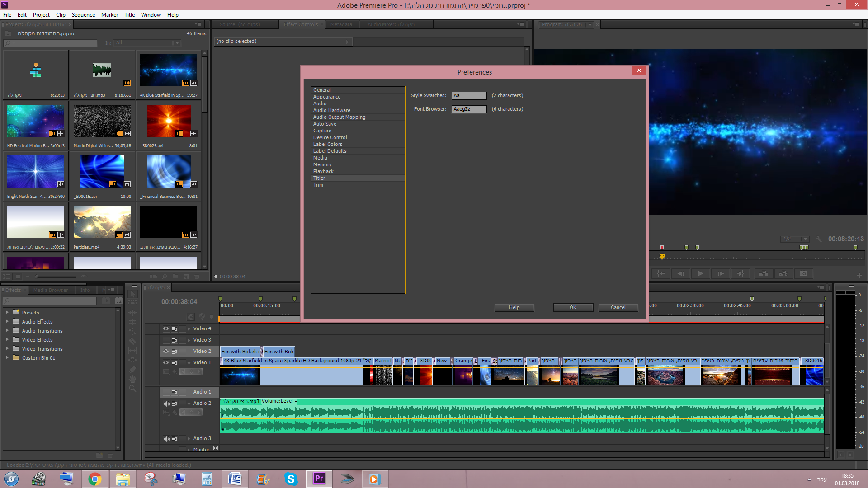Expand the Audio Effects folder

(x=7, y=322)
